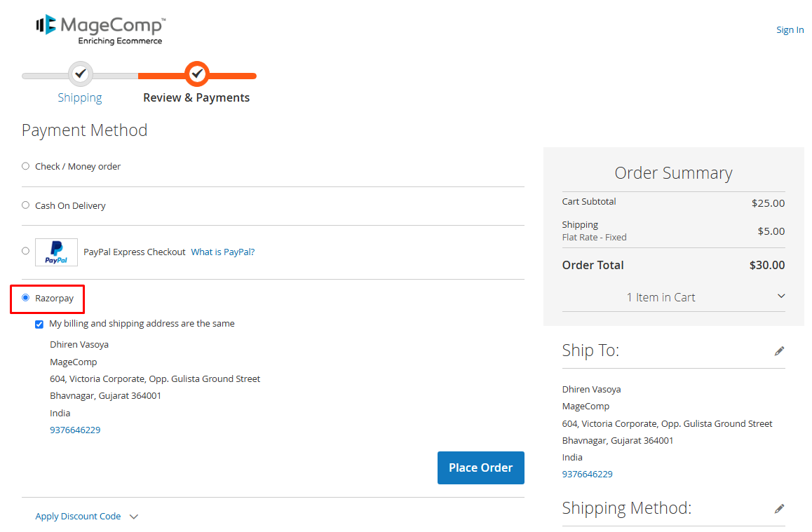Image resolution: width=812 pixels, height=532 pixels.
Task: Click the Review & Payments step label
Action: (x=196, y=98)
